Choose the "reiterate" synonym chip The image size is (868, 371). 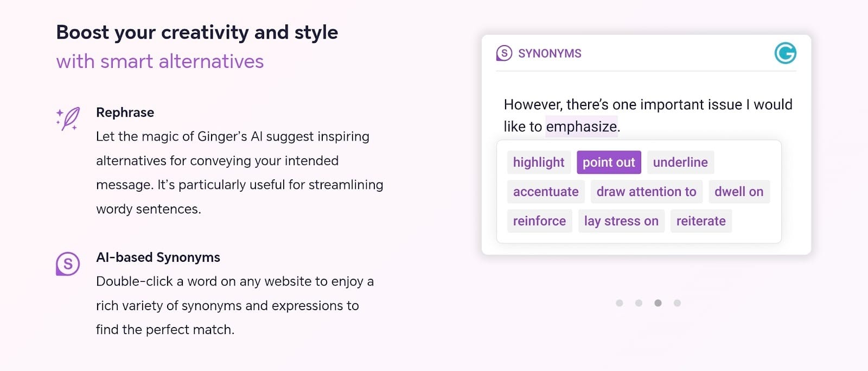point(701,221)
